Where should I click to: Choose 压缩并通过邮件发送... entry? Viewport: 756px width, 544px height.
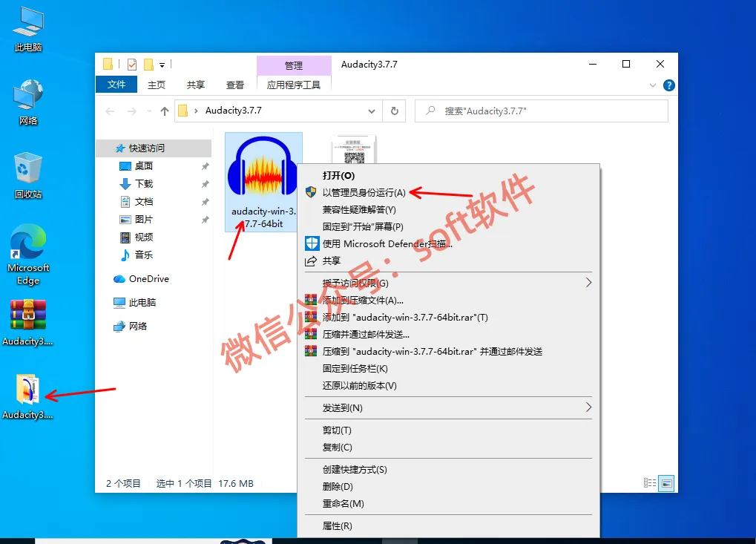pos(448,334)
